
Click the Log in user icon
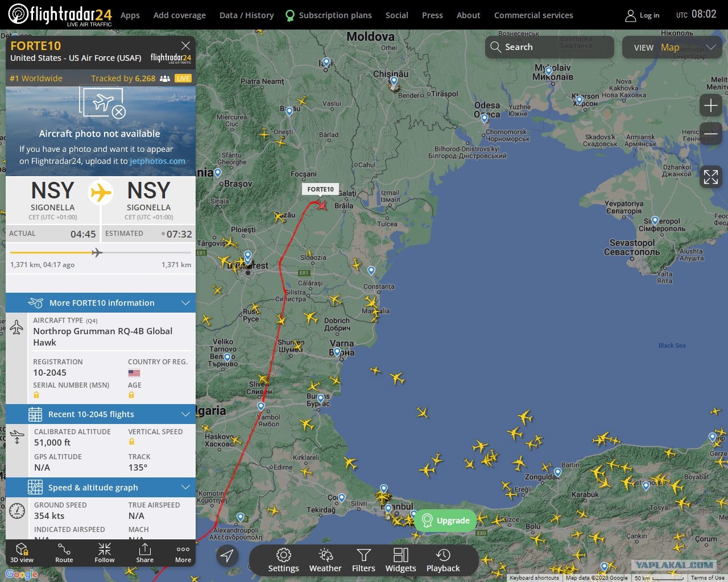click(630, 15)
